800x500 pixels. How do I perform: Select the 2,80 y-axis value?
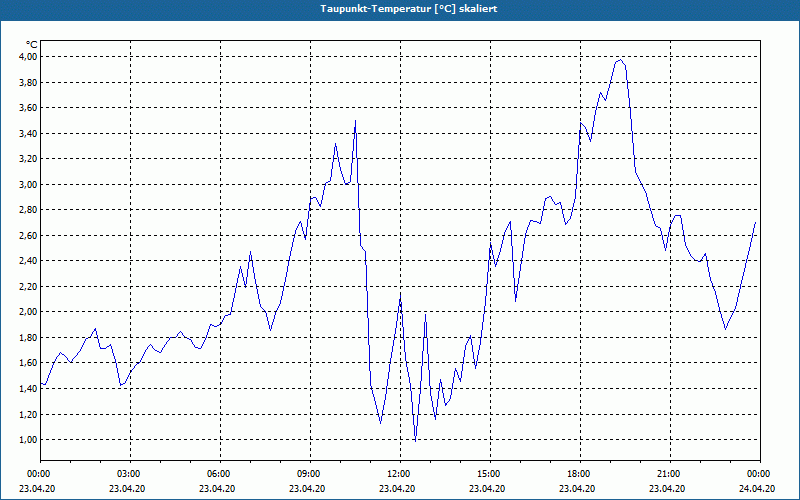(x=28, y=210)
